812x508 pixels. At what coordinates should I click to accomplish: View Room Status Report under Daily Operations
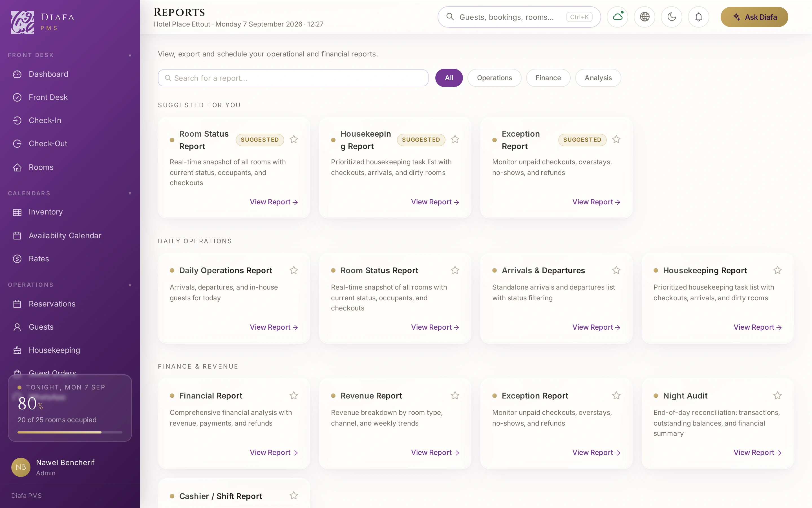tap(435, 327)
